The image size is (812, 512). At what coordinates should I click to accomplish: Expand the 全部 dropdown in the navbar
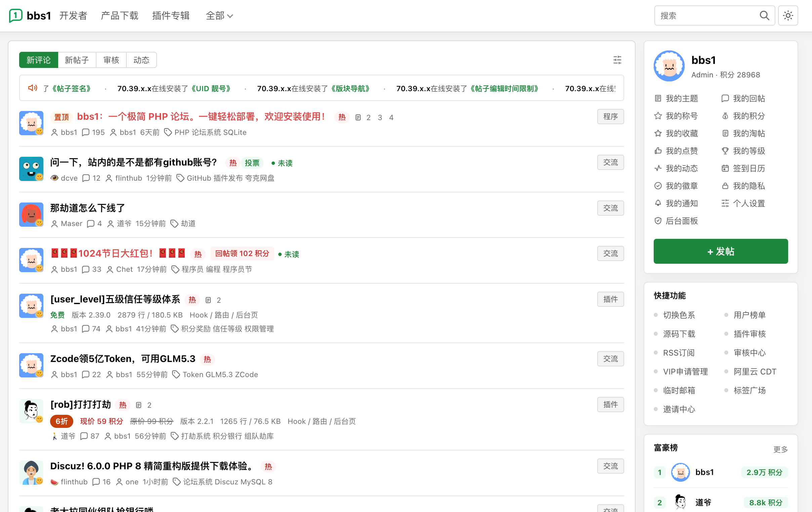tap(219, 15)
